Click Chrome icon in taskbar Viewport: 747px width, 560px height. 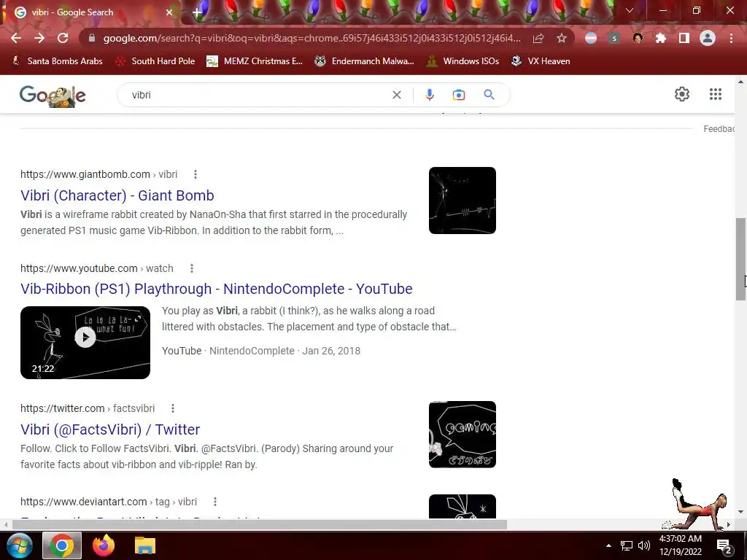(62, 545)
